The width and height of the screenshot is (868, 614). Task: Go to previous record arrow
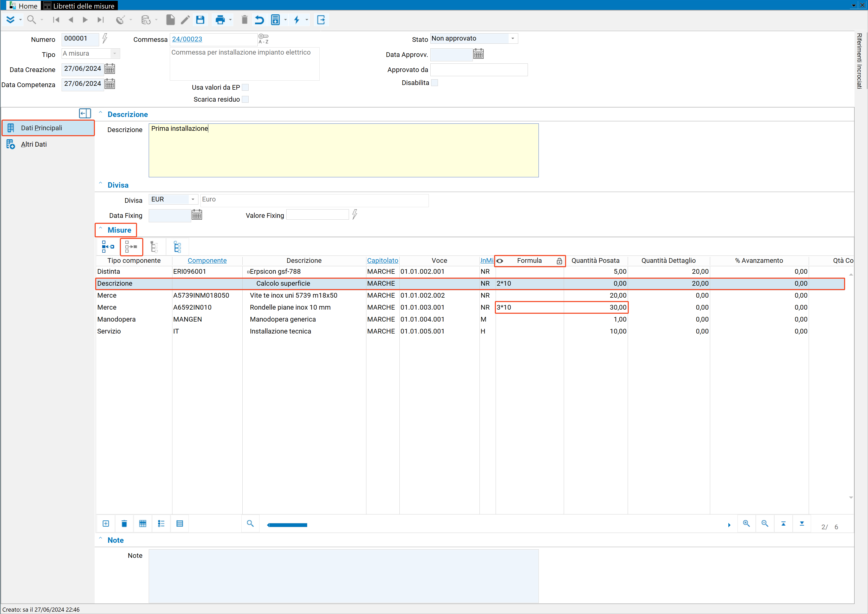(x=71, y=20)
